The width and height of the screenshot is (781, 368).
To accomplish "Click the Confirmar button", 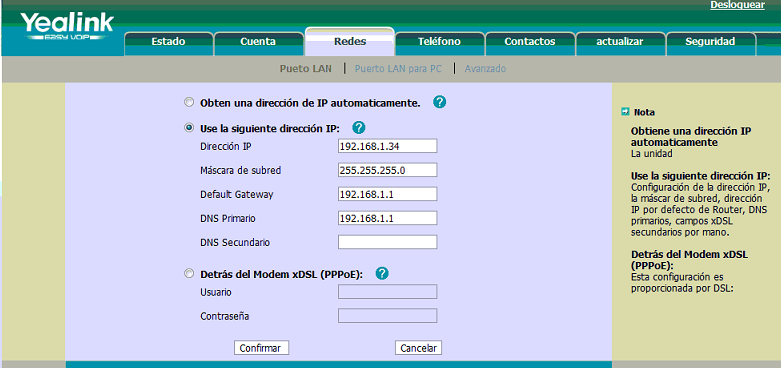I will 261,348.
